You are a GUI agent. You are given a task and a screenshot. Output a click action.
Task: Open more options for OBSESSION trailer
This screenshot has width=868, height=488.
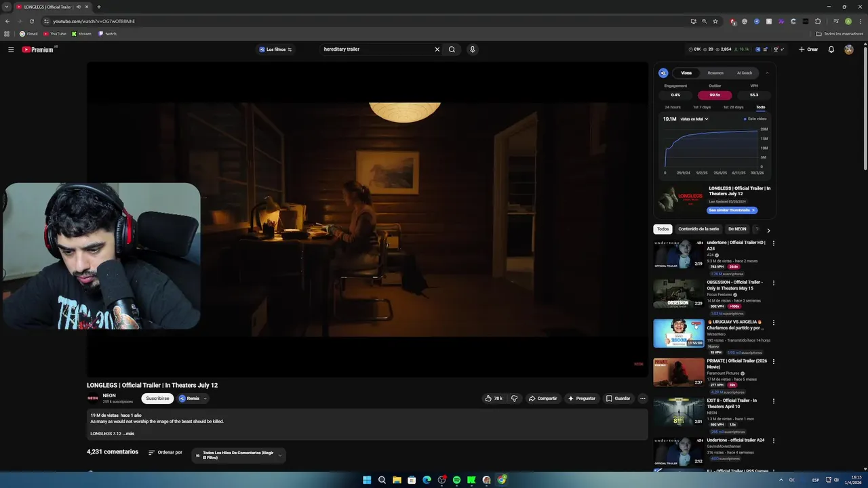coord(773,283)
